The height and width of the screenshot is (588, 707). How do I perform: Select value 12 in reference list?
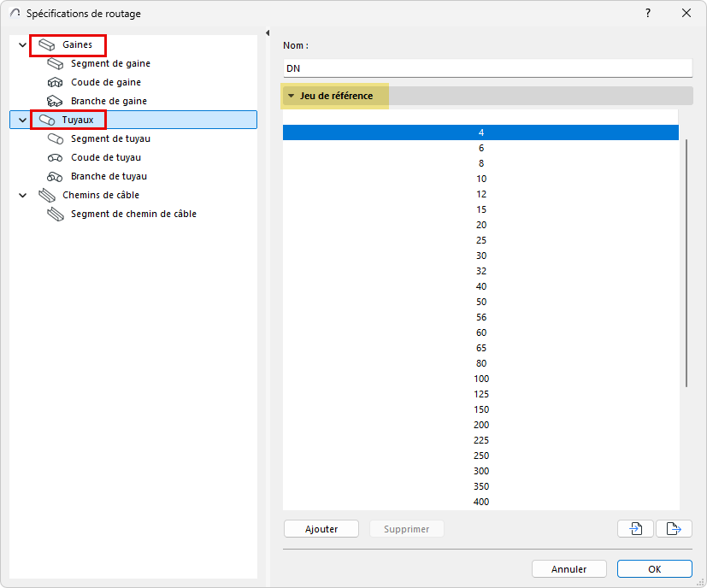point(480,194)
